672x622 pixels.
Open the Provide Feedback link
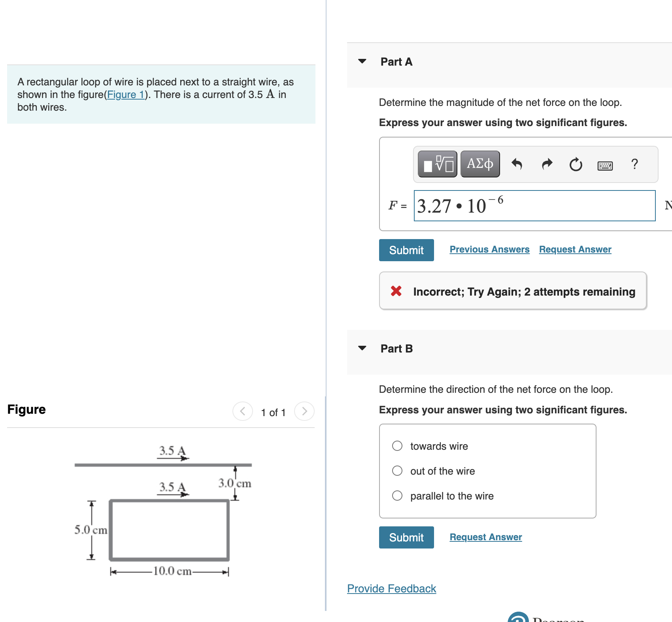pos(391,588)
